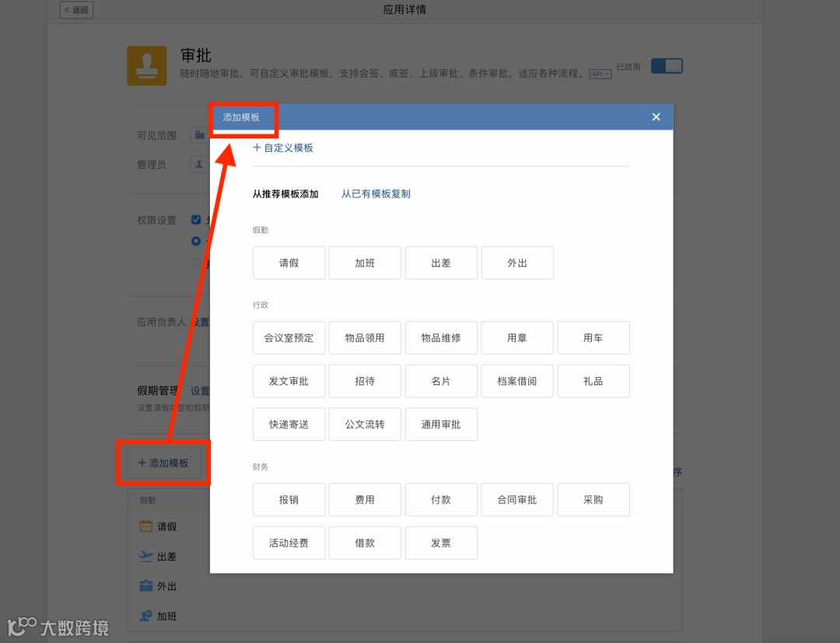Select 借款 template
Screen dimensions: 840x643
point(365,543)
